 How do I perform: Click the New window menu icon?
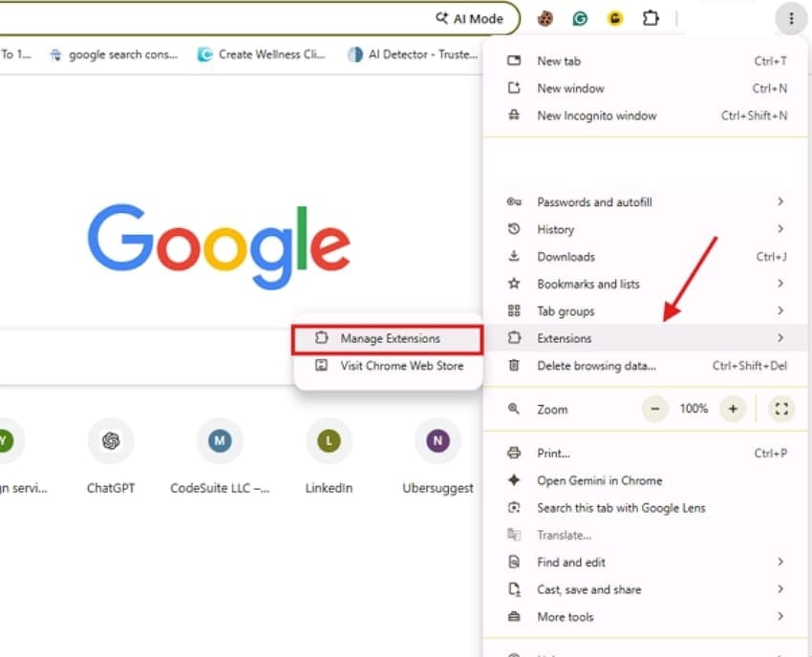pos(514,88)
